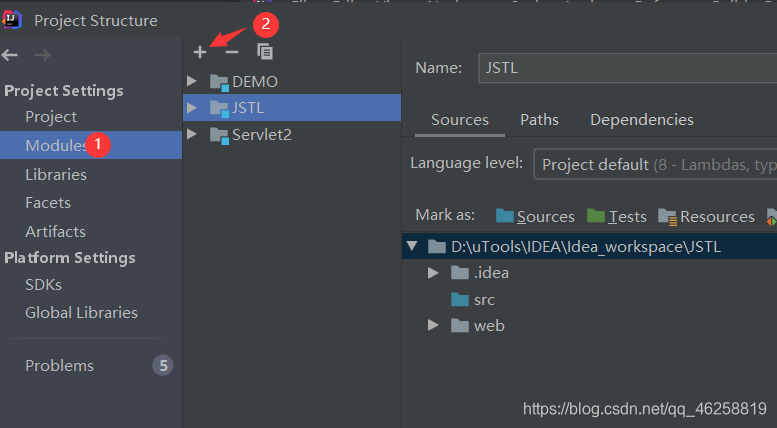Click the DEMO module folder icon
This screenshot has height=428, width=777.
pyautogui.click(x=219, y=82)
